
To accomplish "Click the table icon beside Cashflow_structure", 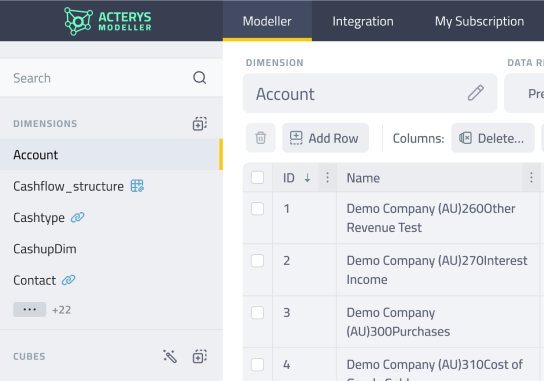I will [137, 186].
